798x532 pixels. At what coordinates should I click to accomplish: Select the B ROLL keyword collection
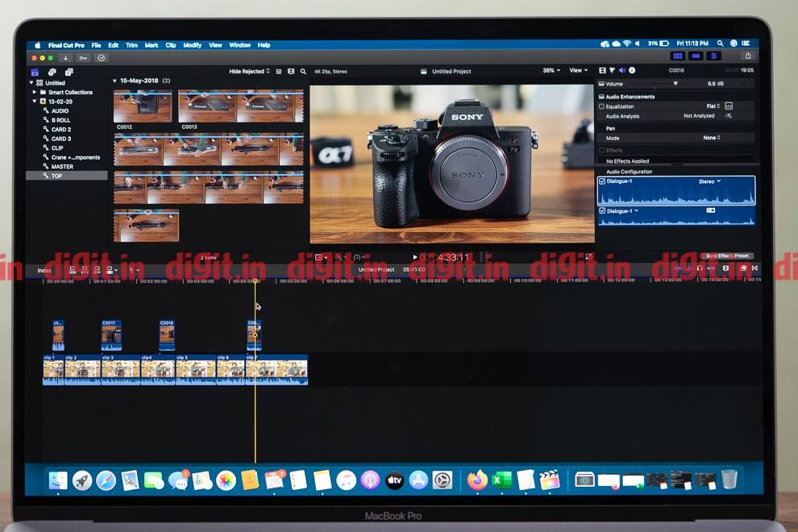[x=60, y=120]
